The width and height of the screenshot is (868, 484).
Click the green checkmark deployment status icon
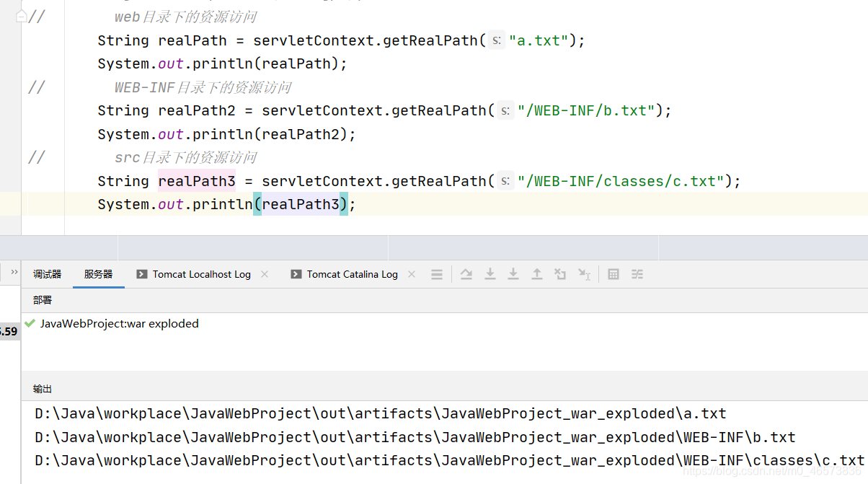pyautogui.click(x=30, y=323)
